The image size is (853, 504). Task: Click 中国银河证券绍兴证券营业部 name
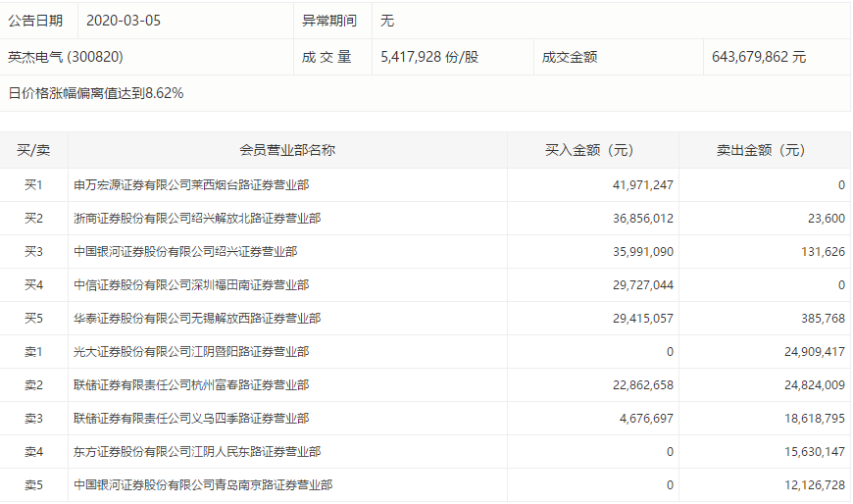185,251
